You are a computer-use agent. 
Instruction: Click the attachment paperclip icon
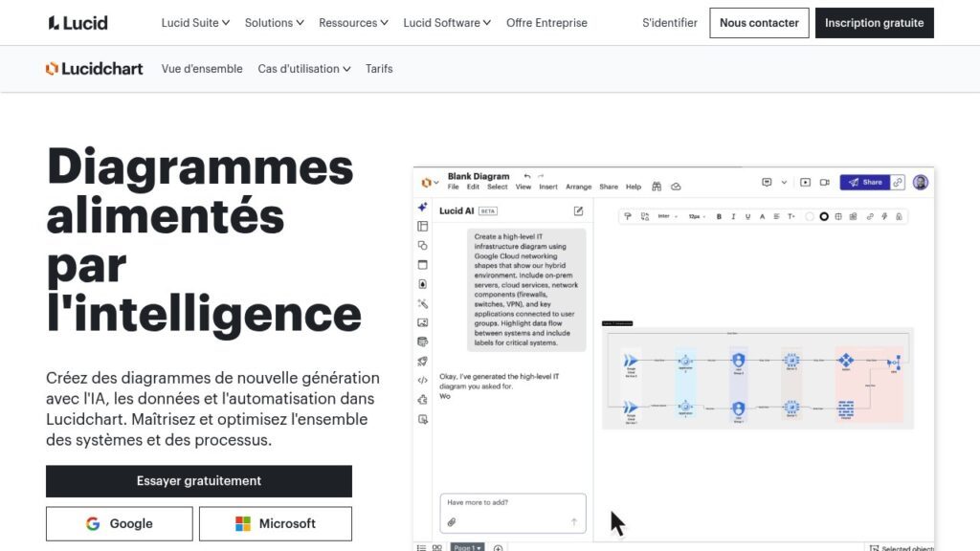coord(452,521)
